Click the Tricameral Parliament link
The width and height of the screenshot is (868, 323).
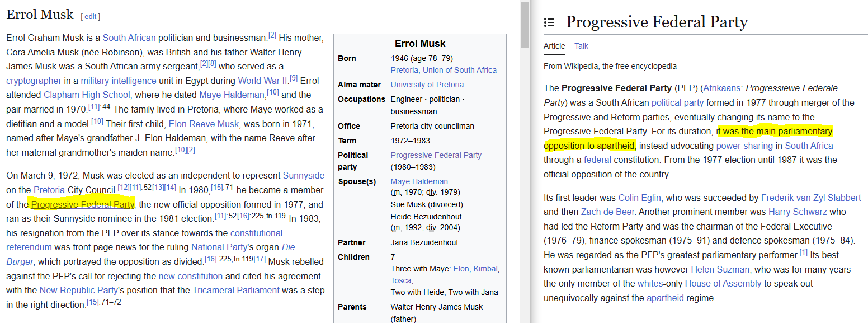click(x=236, y=290)
